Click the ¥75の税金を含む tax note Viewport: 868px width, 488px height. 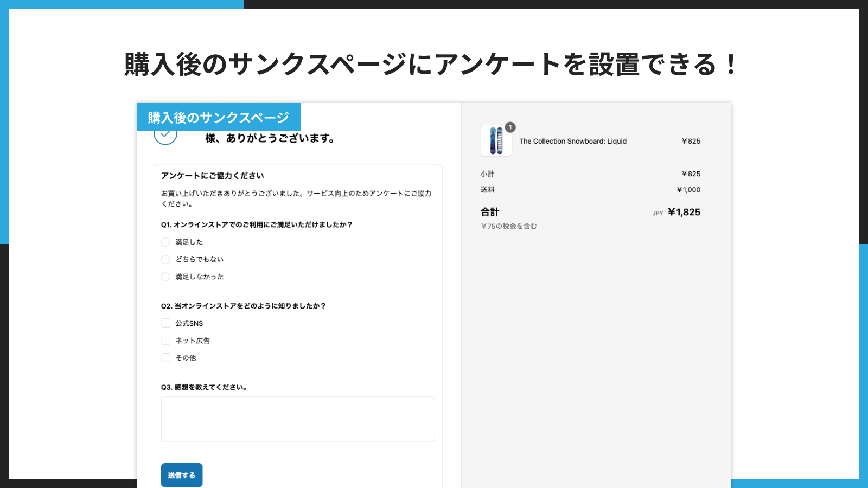pos(509,226)
